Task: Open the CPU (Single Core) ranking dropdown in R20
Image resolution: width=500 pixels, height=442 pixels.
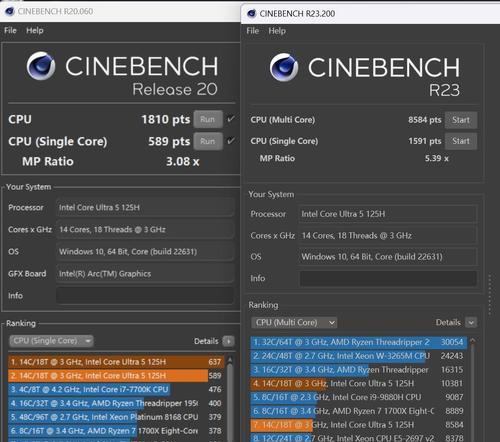Action: [x=51, y=341]
